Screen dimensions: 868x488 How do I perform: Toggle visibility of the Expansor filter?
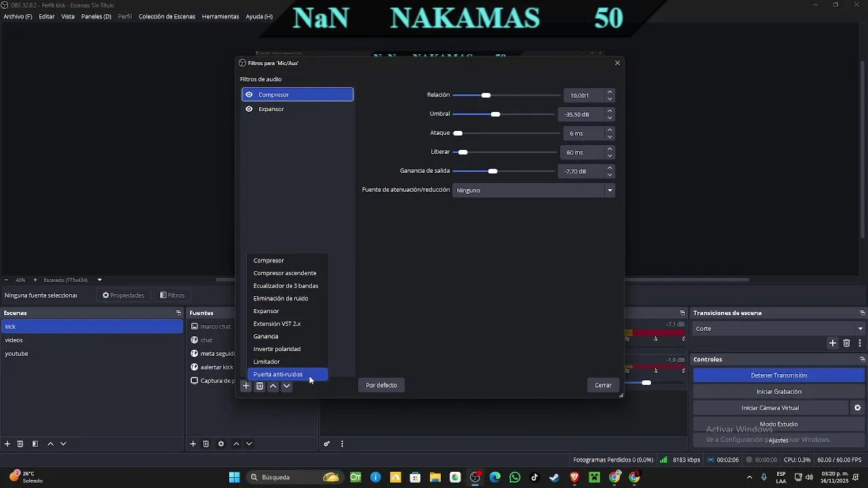click(249, 109)
